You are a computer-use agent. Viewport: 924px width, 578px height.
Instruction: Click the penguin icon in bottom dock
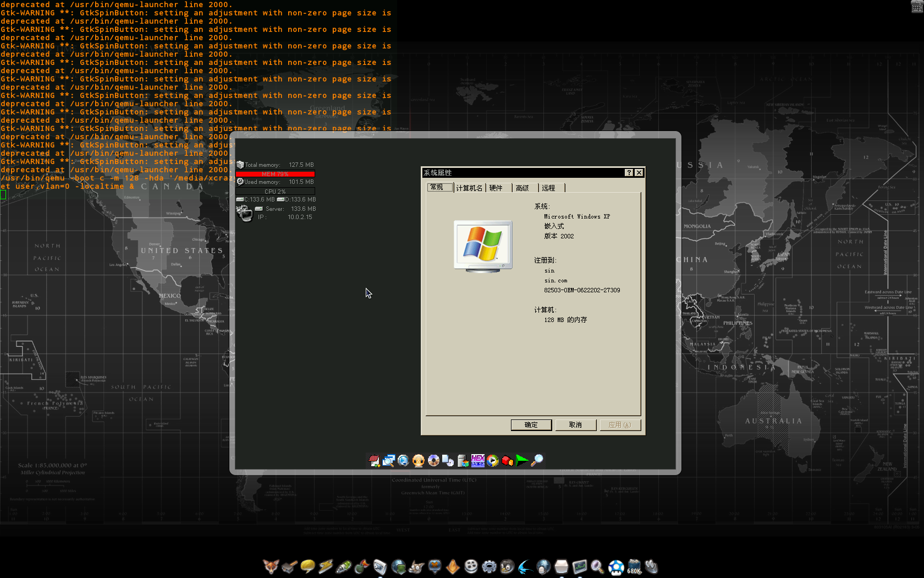click(x=507, y=566)
